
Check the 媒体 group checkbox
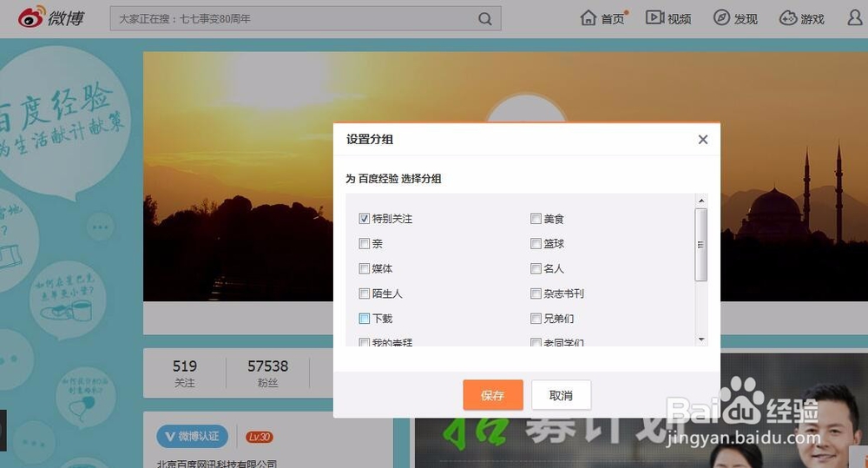(364, 268)
